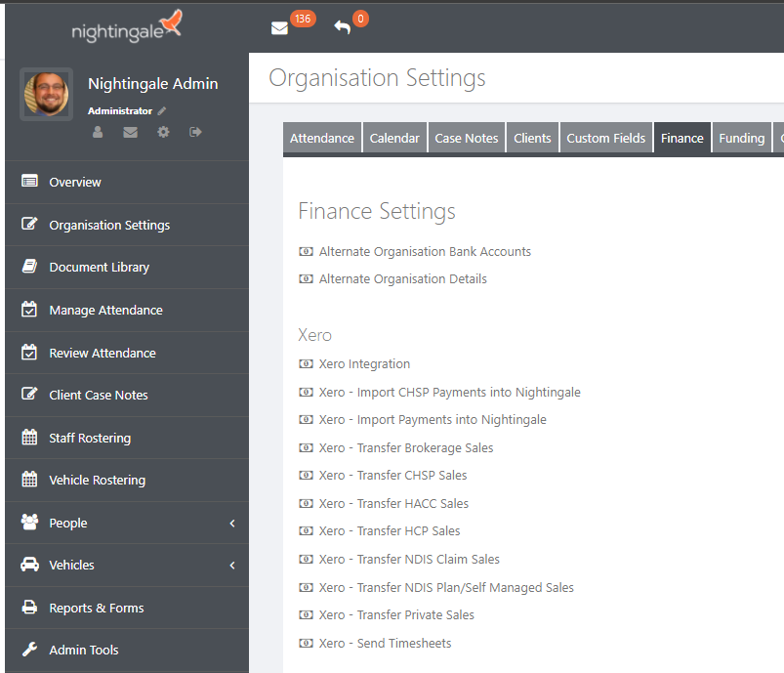
Task: Click money icon beside Alternate Organisation Bank Accounts
Action: pos(306,251)
